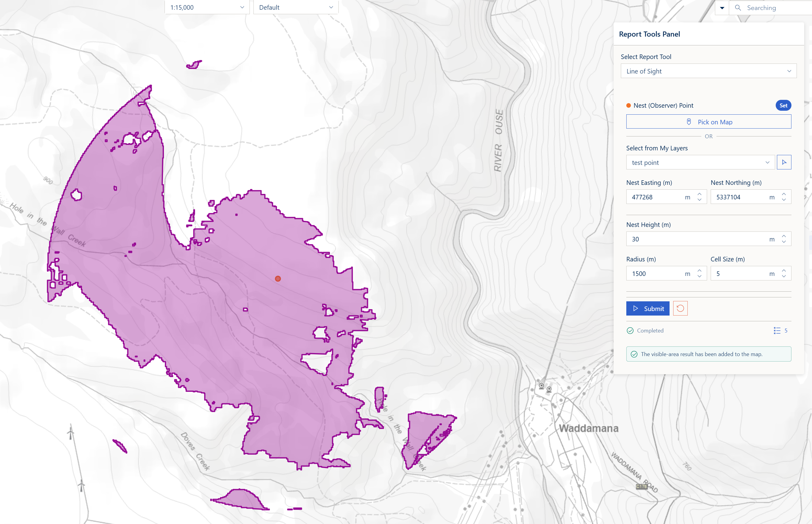Open the test point layer dropdown
812x524 pixels.
(700, 162)
